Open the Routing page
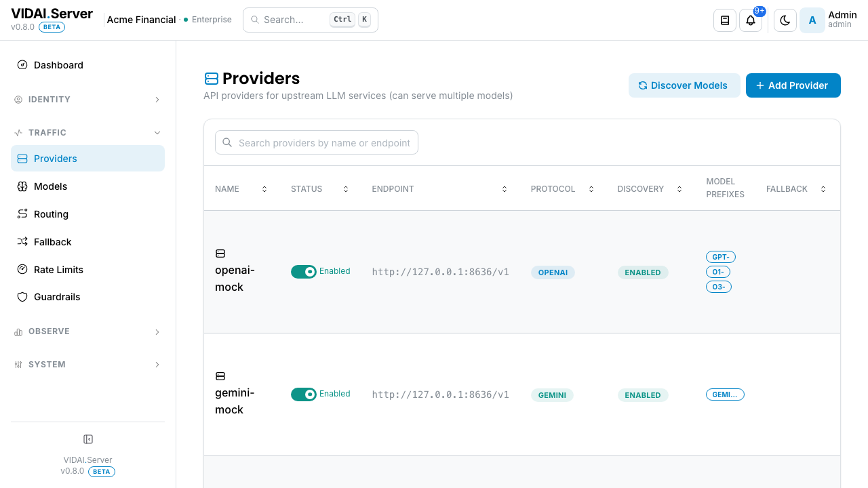This screenshot has width=868, height=488. pyautogui.click(x=88, y=214)
